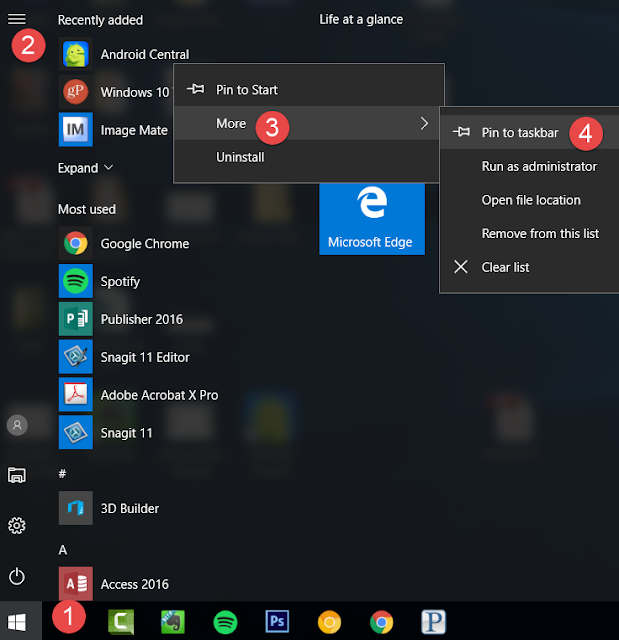This screenshot has height=640, width=619.
Task: Open Settings gear in Start sidebar
Action: click(x=17, y=526)
